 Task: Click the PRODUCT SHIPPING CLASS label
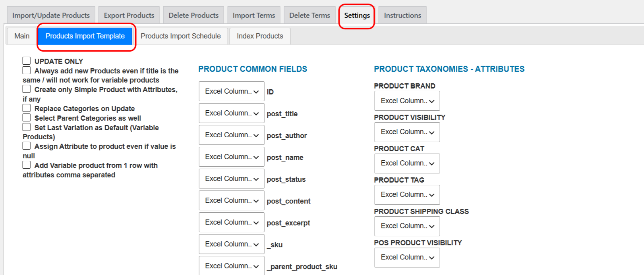(421, 212)
